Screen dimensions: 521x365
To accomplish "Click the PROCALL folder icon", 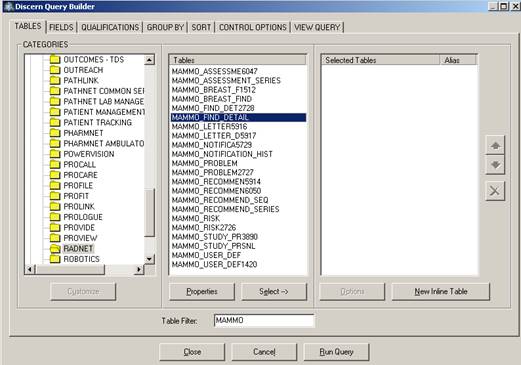I will pyautogui.click(x=55, y=164).
